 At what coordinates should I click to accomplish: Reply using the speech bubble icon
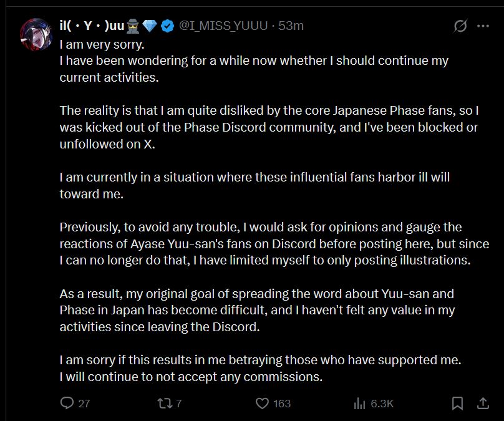coord(67,403)
